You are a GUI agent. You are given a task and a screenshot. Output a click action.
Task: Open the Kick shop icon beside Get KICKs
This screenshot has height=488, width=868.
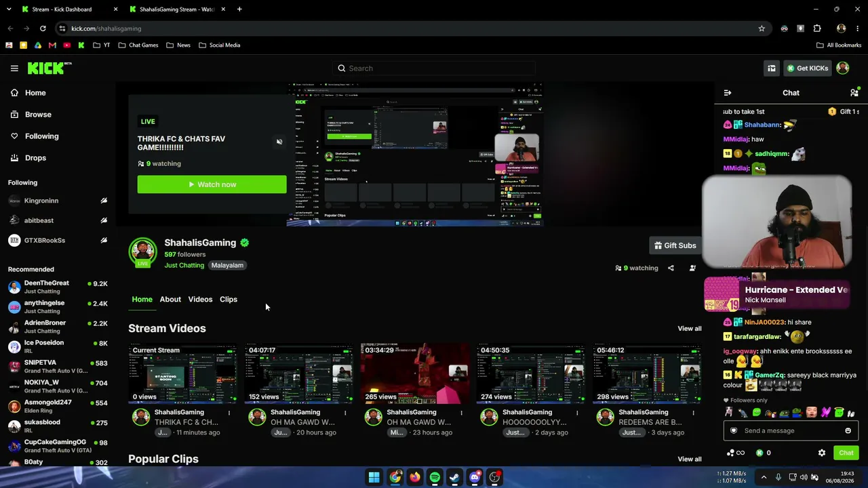point(772,68)
